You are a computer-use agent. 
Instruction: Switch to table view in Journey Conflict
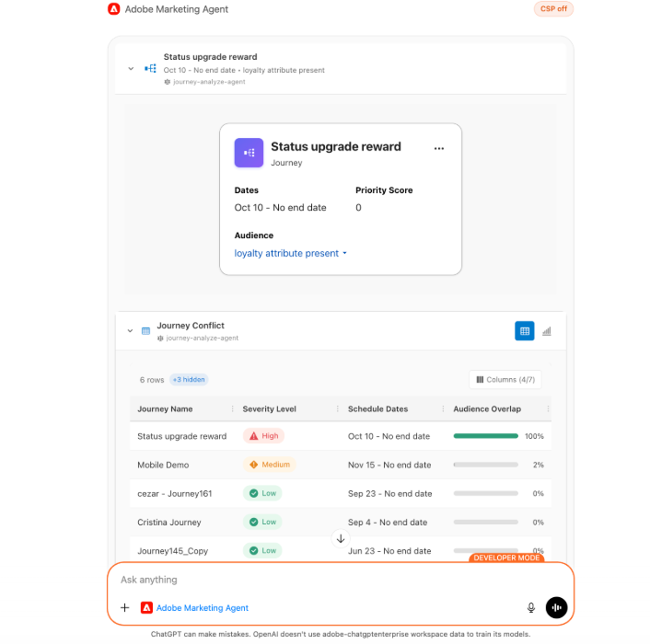(524, 331)
